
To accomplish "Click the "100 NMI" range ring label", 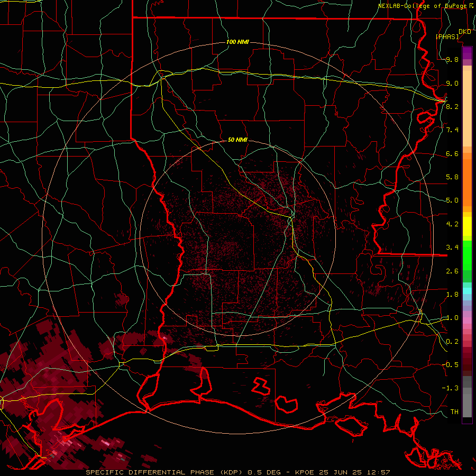I will (x=237, y=42).
